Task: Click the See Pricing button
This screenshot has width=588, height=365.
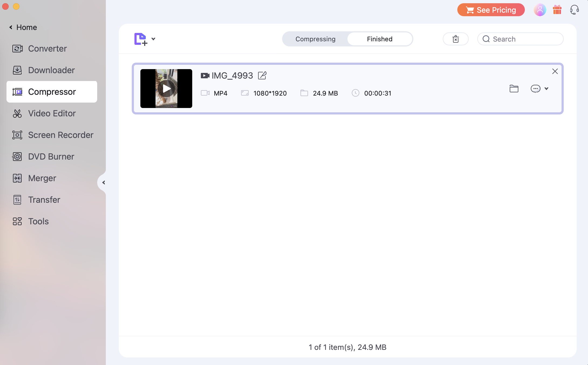Action: 491,10
